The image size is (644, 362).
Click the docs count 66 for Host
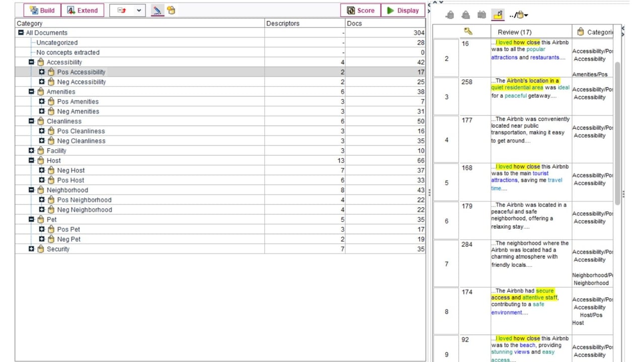pos(421,160)
